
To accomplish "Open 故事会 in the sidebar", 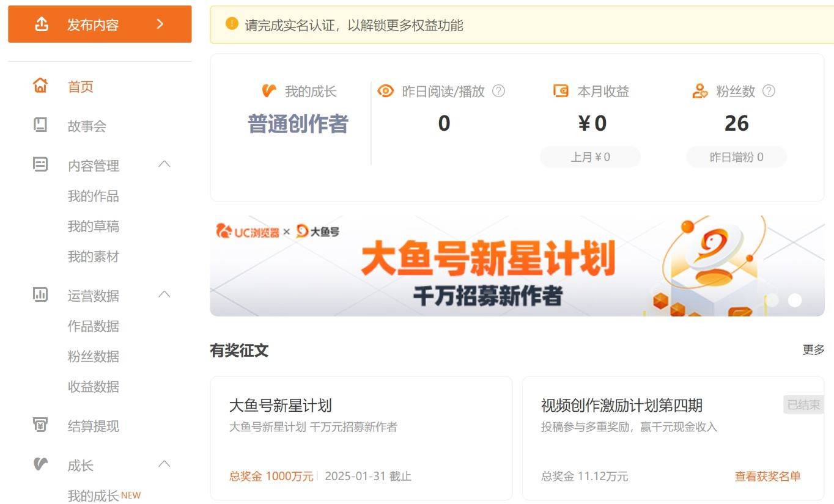I will click(x=87, y=126).
